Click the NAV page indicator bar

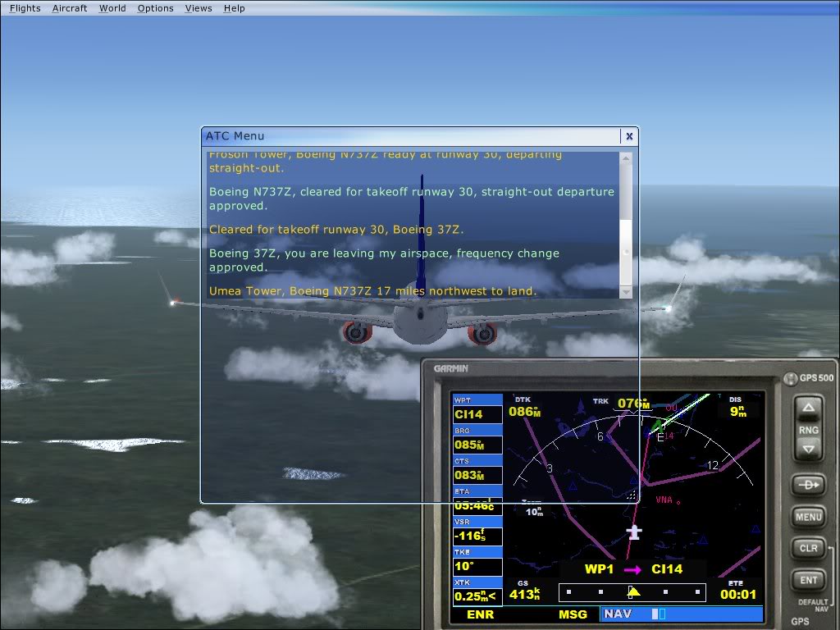pyautogui.click(x=681, y=614)
